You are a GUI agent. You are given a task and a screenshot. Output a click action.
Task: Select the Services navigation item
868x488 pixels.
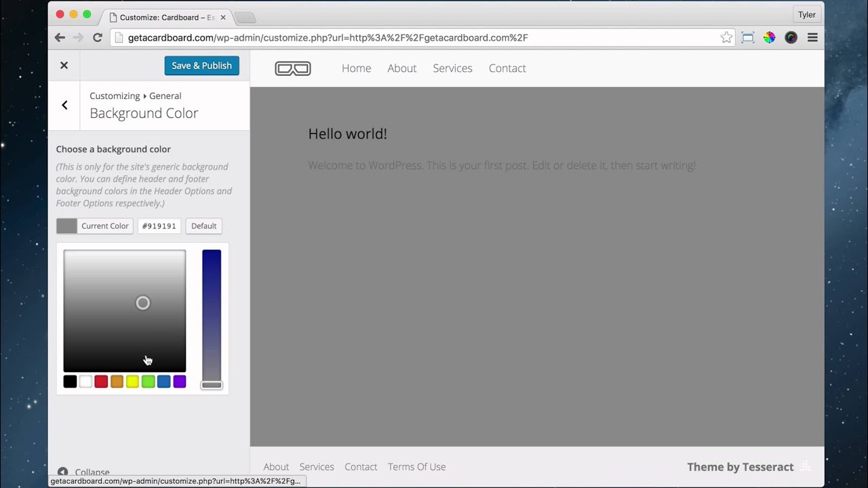pos(452,68)
